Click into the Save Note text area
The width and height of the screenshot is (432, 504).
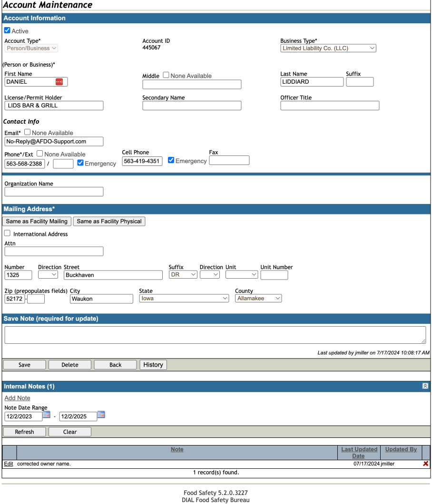(215, 335)
